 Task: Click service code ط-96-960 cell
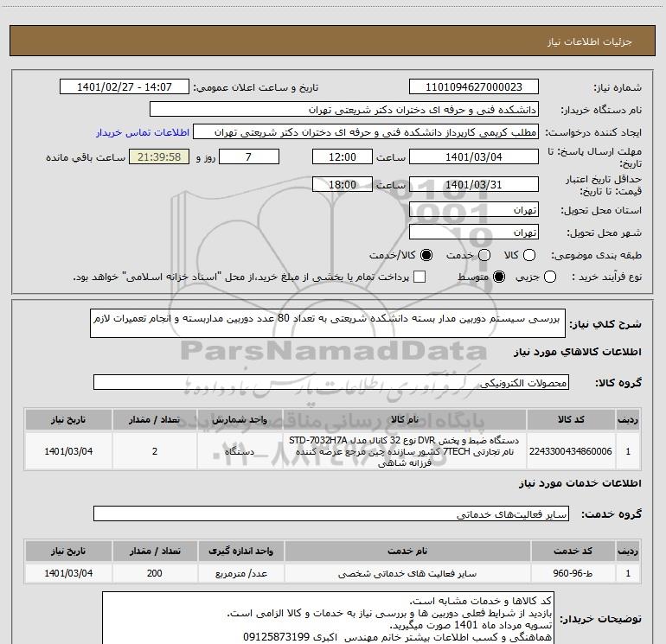[x=573, y=573]
